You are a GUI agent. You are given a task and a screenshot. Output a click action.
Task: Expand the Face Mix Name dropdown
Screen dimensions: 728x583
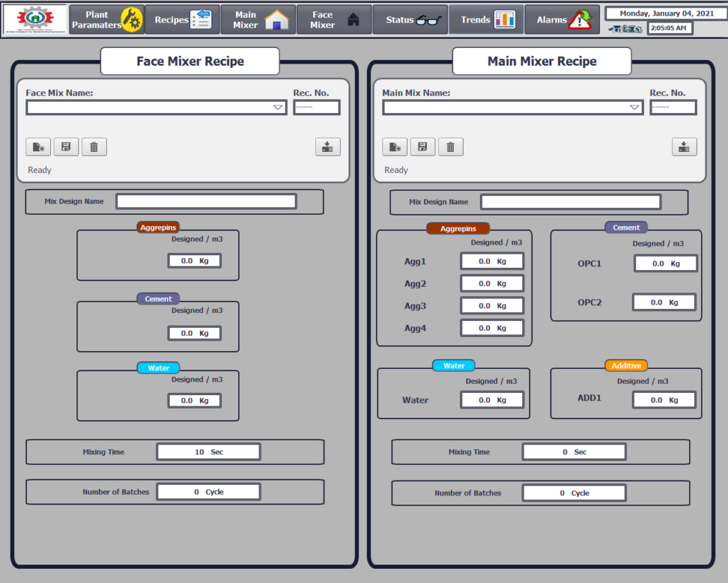(x=278, y=108)
